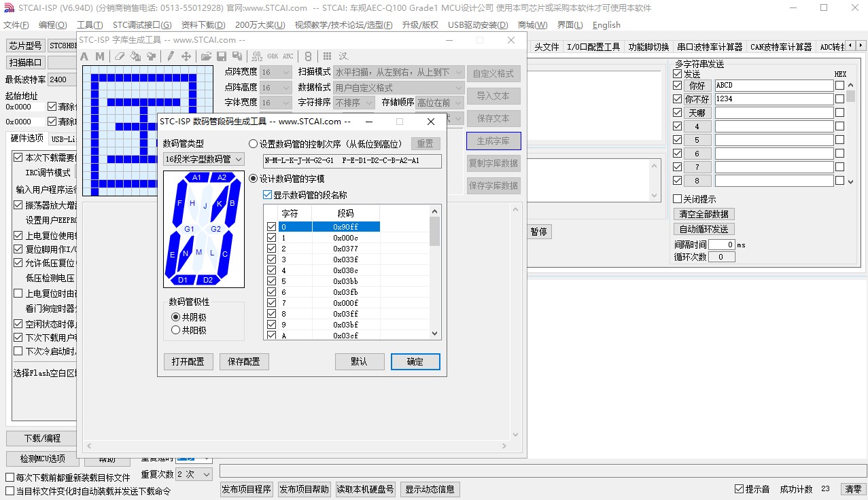Toggle segment E on the segment display
The width and height of the screenshot is (868, 500).
tap(172, 255)
